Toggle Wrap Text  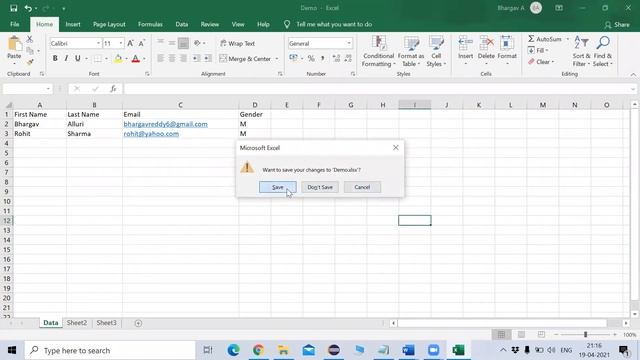[237, 43]
